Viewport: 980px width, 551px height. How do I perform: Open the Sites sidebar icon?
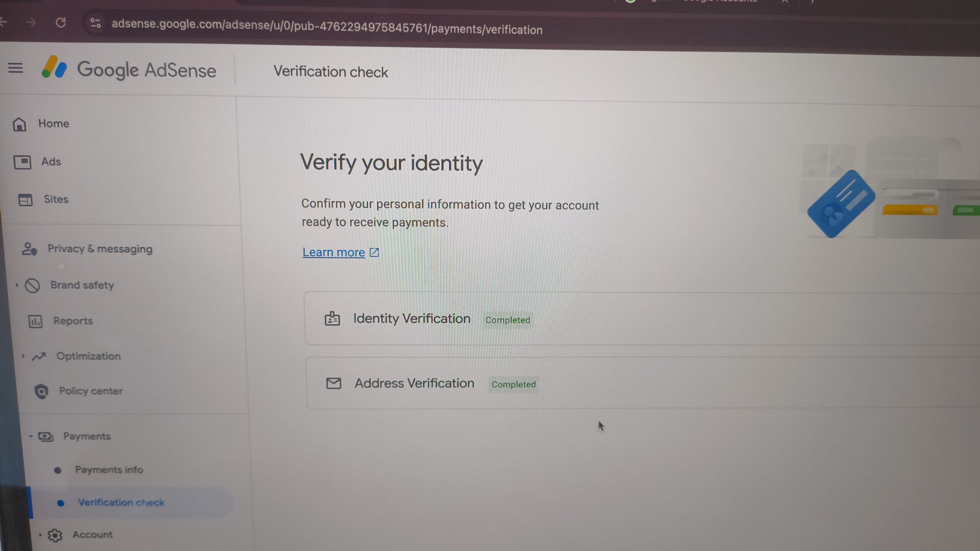26,200
